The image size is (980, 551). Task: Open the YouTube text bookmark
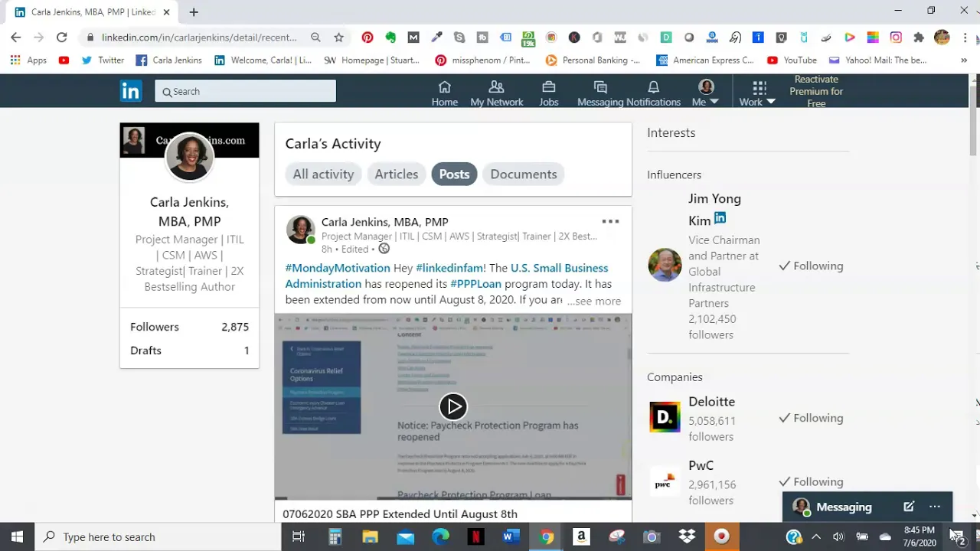792,60
